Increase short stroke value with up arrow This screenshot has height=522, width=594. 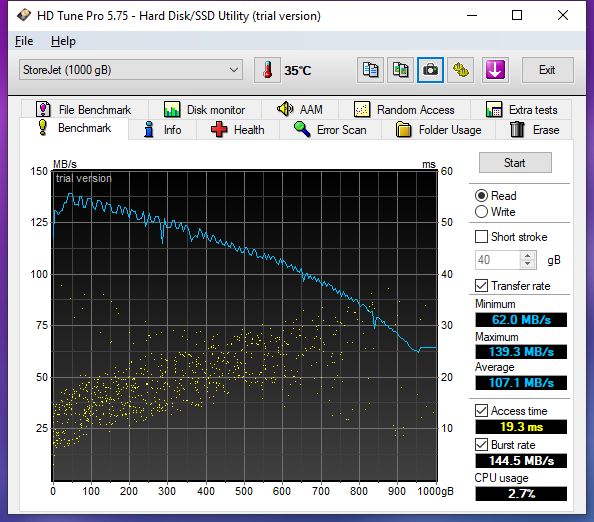click(527, 255)
